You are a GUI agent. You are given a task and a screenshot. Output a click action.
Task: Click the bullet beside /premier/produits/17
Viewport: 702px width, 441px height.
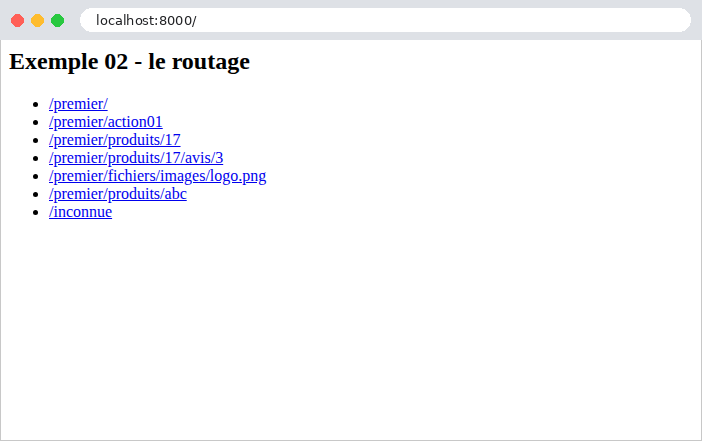(36, 140)
